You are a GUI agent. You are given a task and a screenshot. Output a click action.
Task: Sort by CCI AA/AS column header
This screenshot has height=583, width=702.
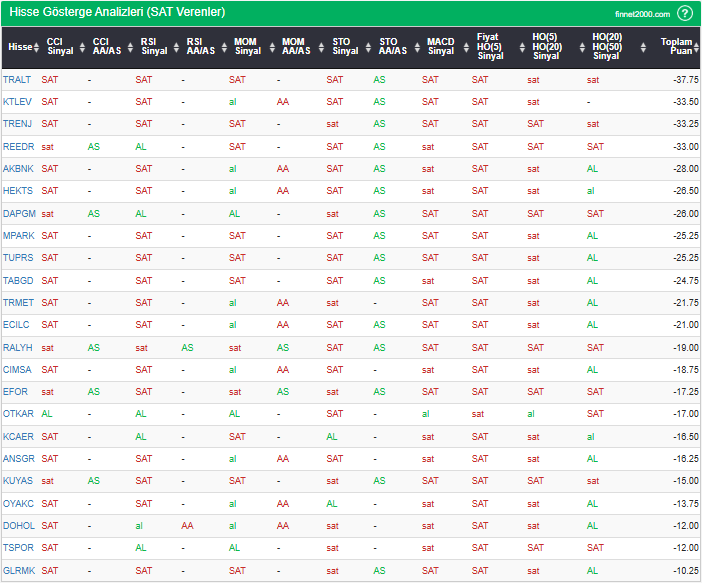(x=107, y=46)
